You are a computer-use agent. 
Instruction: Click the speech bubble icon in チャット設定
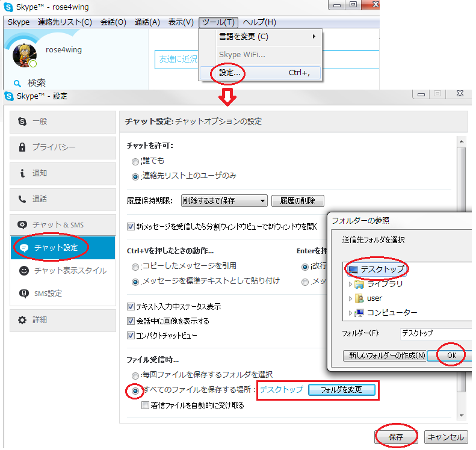(x=24, y=248)
